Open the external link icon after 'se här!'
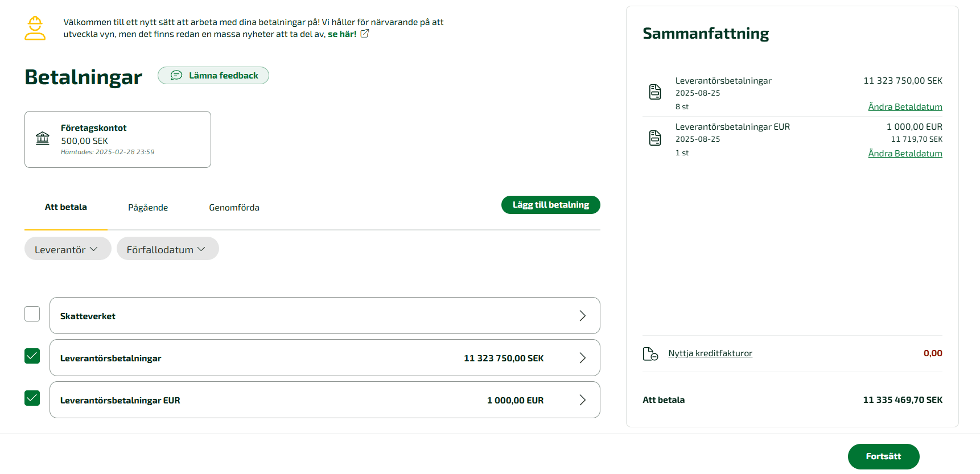 [365, 34]
